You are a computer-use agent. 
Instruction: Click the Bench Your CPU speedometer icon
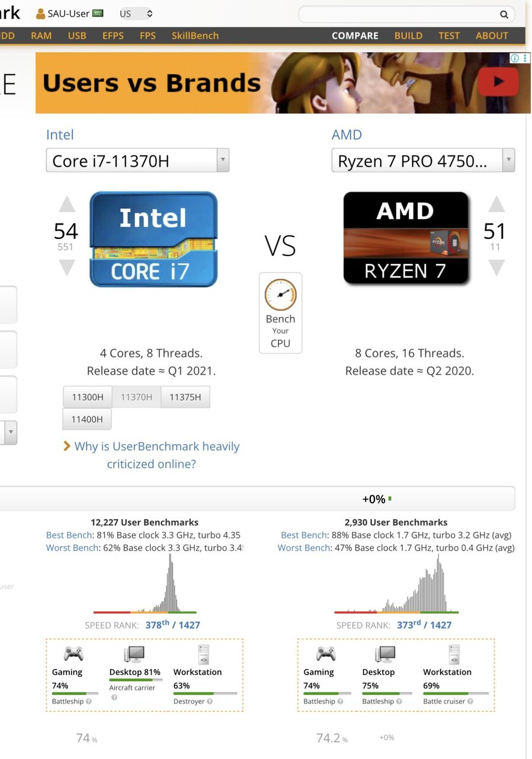[x=280, y=295]
